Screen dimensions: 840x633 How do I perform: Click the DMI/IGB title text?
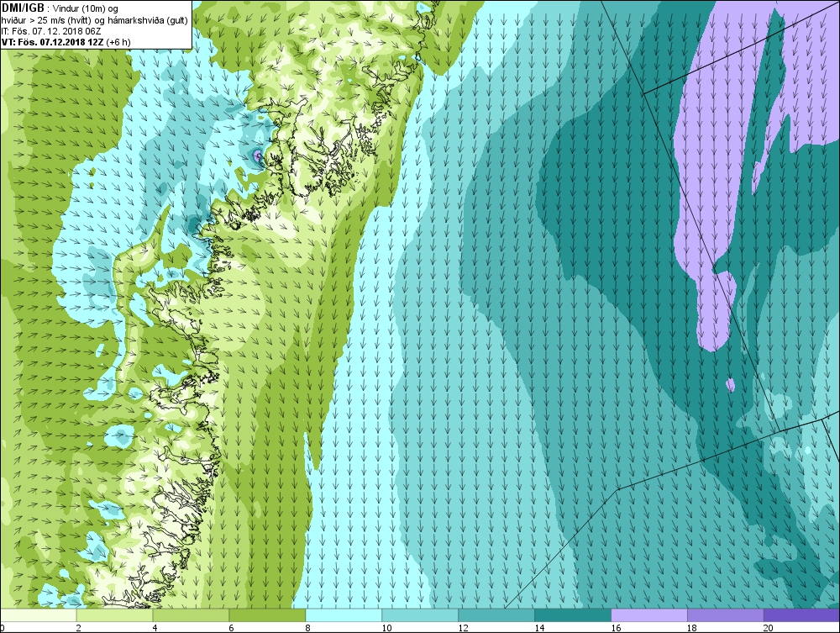23,8
